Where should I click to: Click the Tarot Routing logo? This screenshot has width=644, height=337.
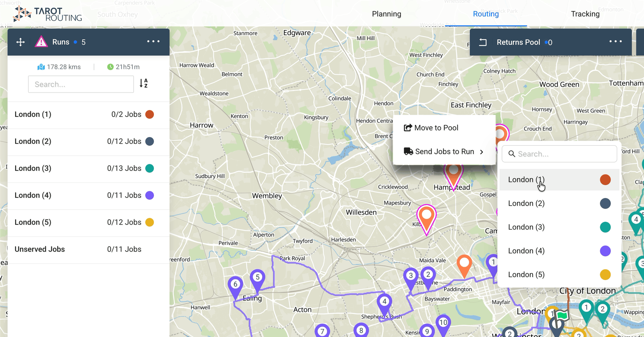click(47, 14)
